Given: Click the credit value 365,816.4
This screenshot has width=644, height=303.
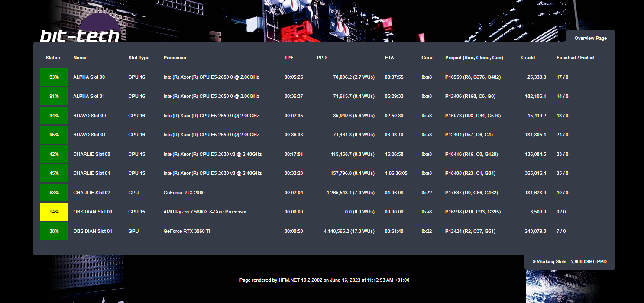Looking at the screenshot, I should (536, 173).
